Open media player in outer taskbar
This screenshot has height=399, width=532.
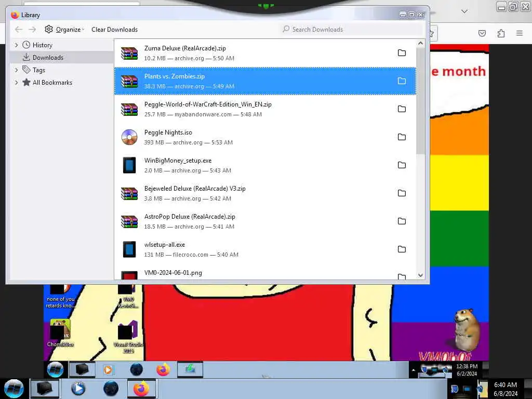tap(78, 389)
